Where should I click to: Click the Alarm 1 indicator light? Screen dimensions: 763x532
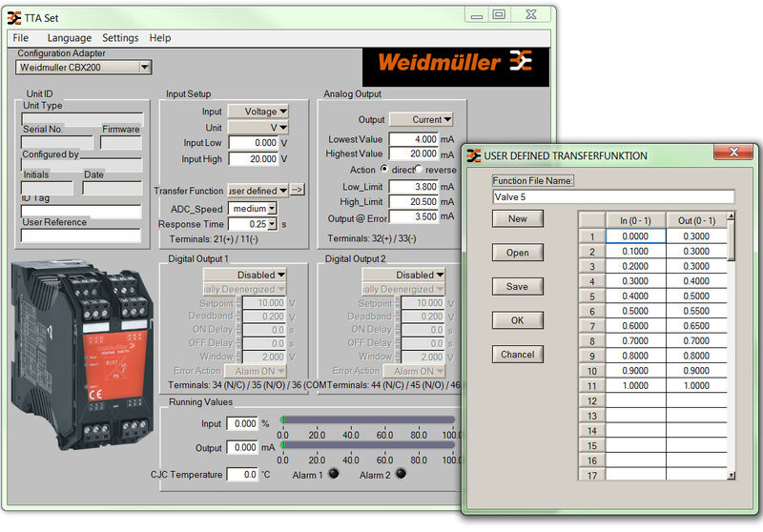click(335, 474)
